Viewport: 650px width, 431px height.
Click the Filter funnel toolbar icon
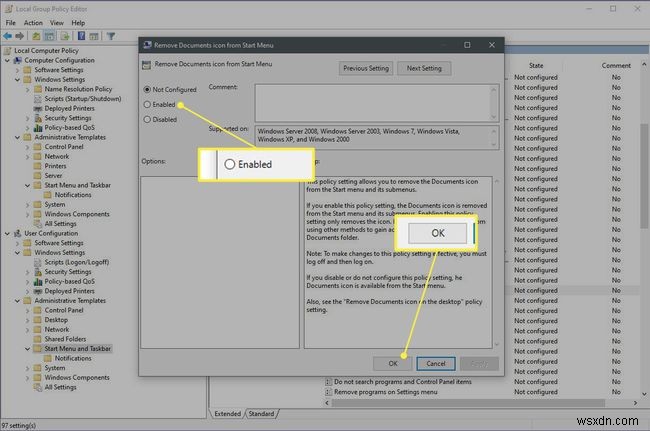[x=111, y=36]
